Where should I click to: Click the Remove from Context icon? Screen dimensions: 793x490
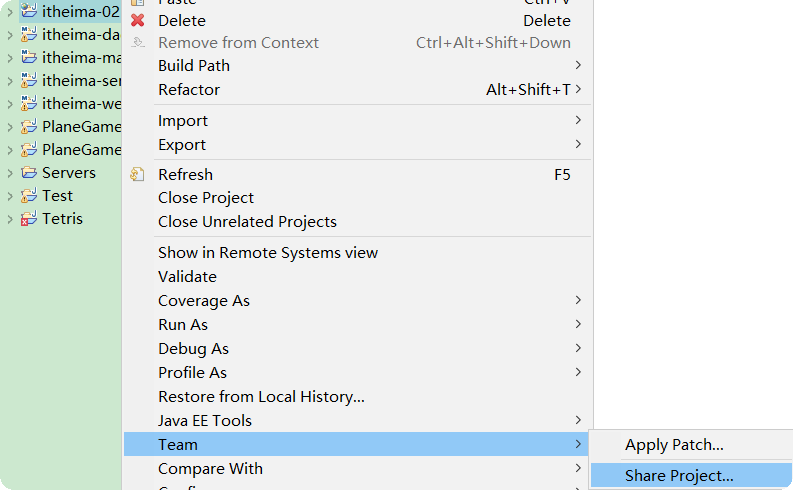pos(138,43)
